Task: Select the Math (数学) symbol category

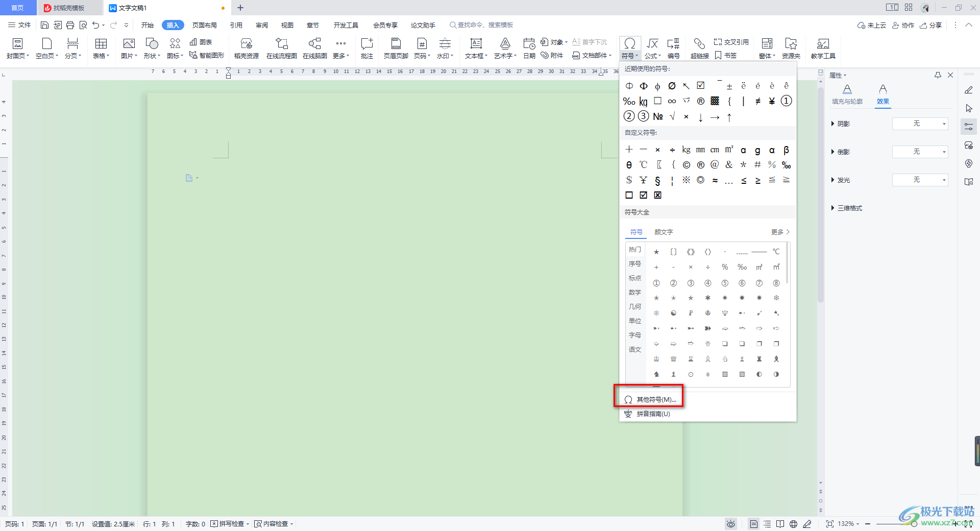Action: (x=635, y=293)
